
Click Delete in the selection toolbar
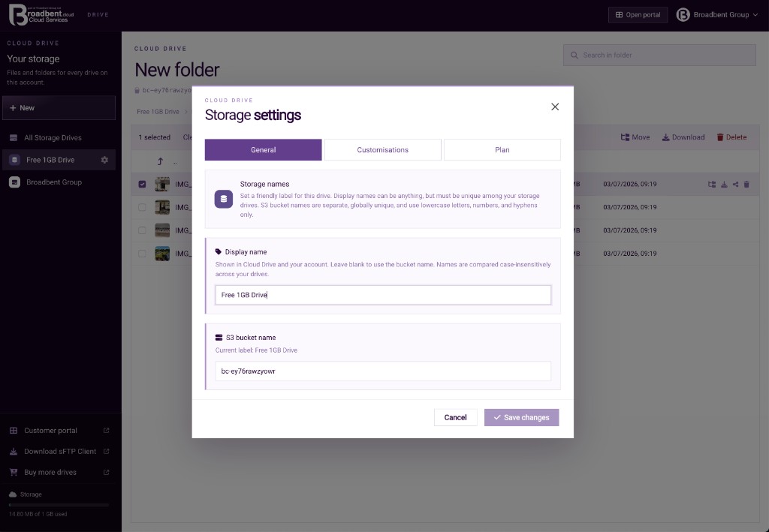(x=731, y=137)
